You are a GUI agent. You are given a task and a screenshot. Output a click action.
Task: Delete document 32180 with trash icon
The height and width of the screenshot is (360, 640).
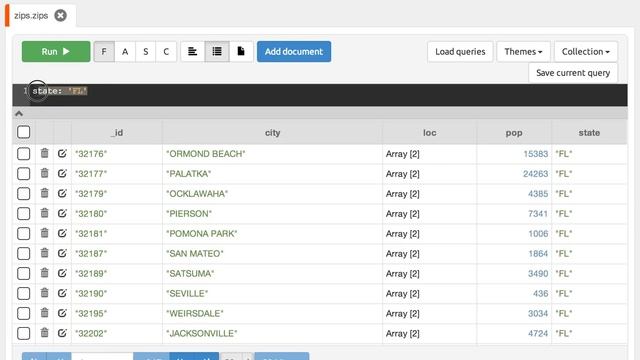tap(44, 213)
